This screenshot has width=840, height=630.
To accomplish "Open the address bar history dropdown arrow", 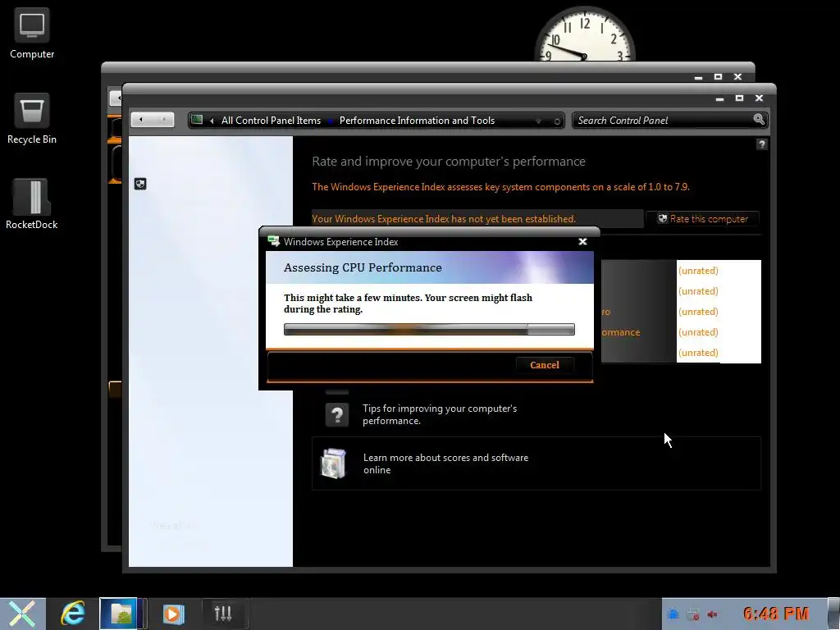I will click(538, 121).
